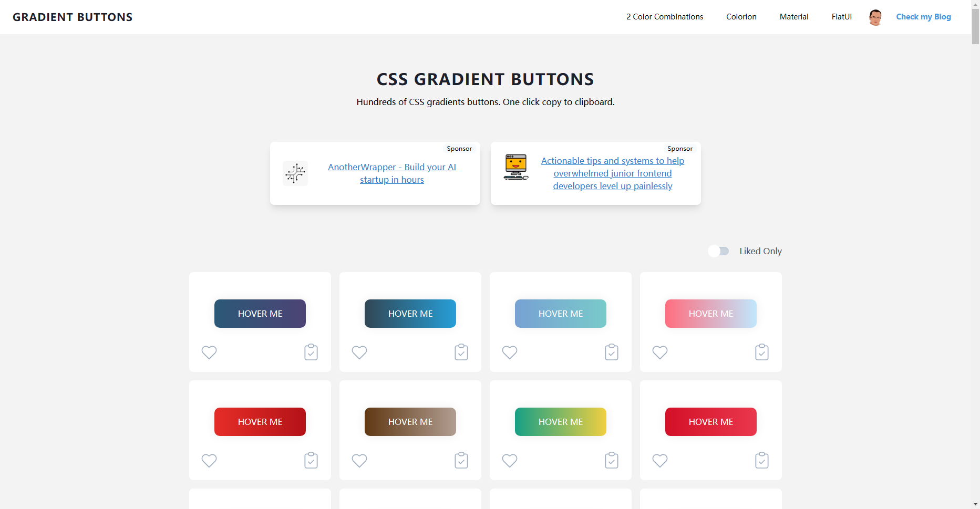Click the 'Hundreds of CSS gradients buttons' subtitle
The width and height of the screenshot is (980, 509).
coord(486,102)
